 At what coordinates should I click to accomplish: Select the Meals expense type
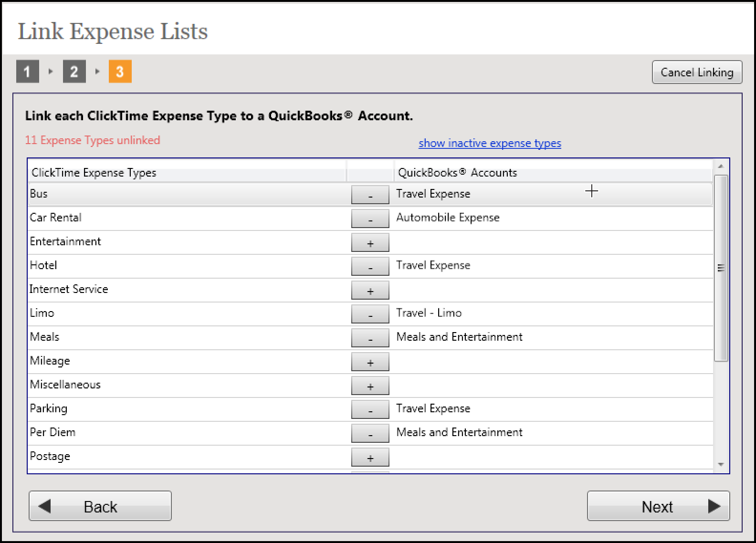point(370,337)
